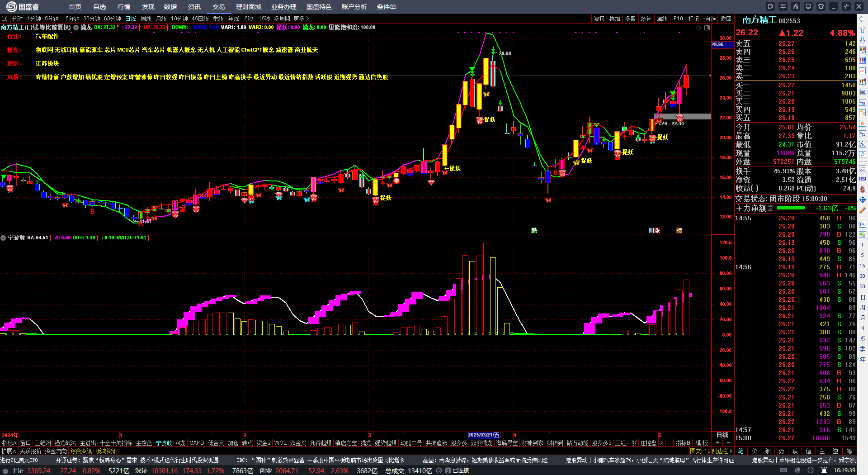Click the − zoom out chart button

[728, 443]
